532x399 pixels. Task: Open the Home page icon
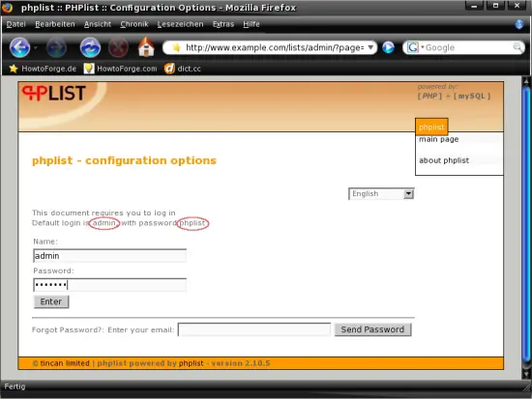click(146, 46)
